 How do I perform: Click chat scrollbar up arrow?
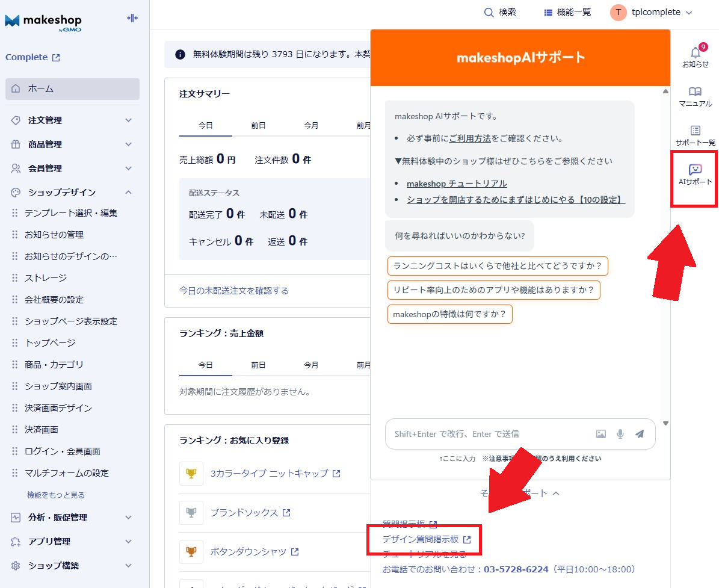[665, 91]
